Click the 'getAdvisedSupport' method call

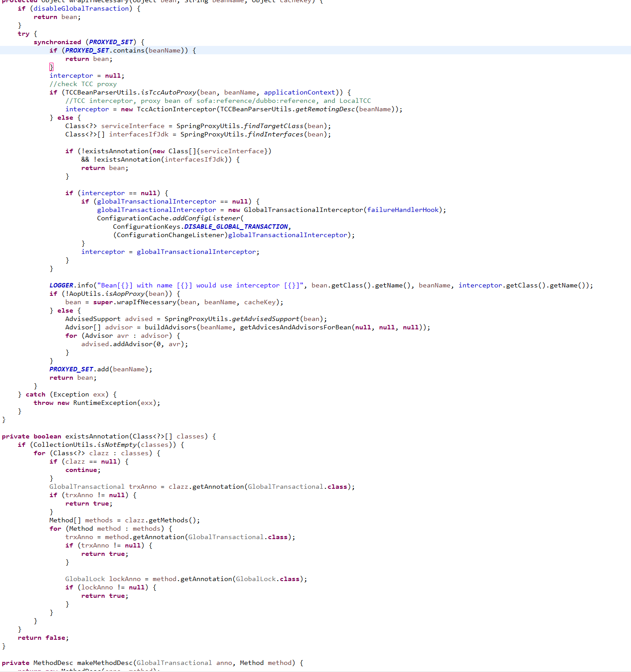point(266,319)
